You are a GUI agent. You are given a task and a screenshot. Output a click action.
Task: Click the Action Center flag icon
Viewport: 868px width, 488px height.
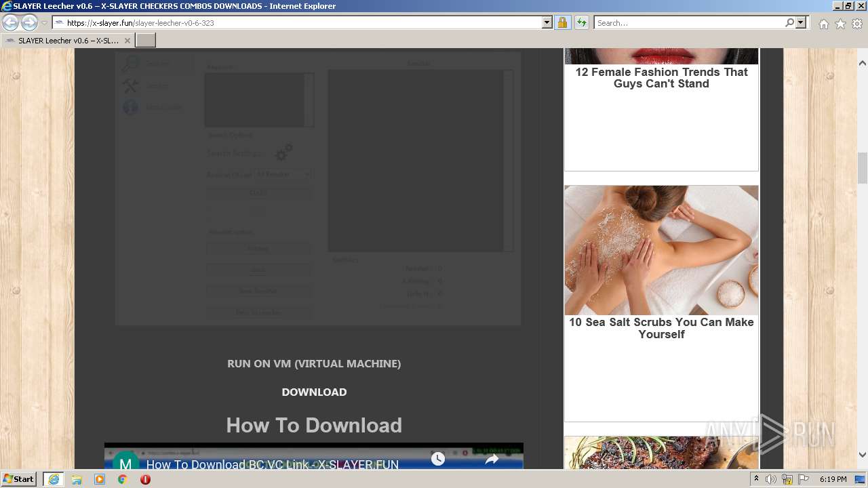[x=804, y=479]
